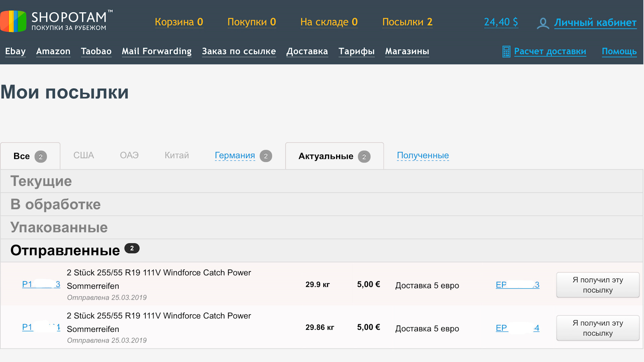Select the США tab
The width and height of the screenshot is (644, 362).
tap(84, 156)
